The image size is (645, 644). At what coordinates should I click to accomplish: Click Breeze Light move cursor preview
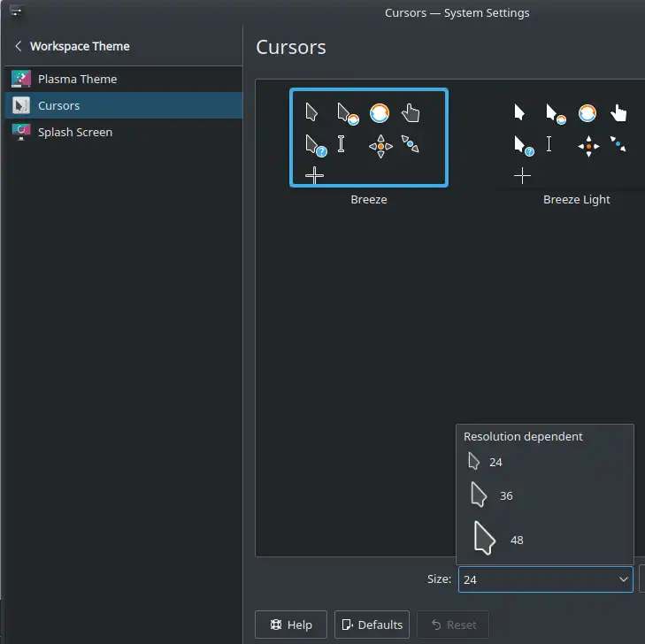coord(588,146)
